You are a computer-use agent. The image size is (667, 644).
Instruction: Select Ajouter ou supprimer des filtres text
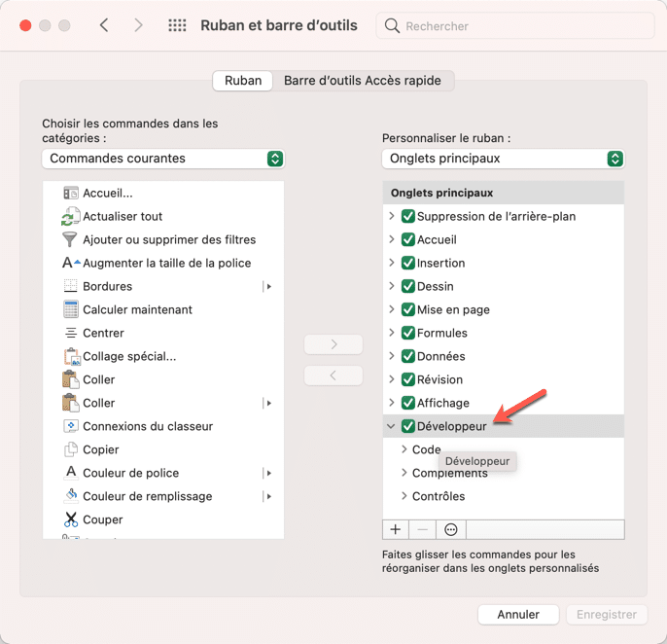(x=169, y=239)
